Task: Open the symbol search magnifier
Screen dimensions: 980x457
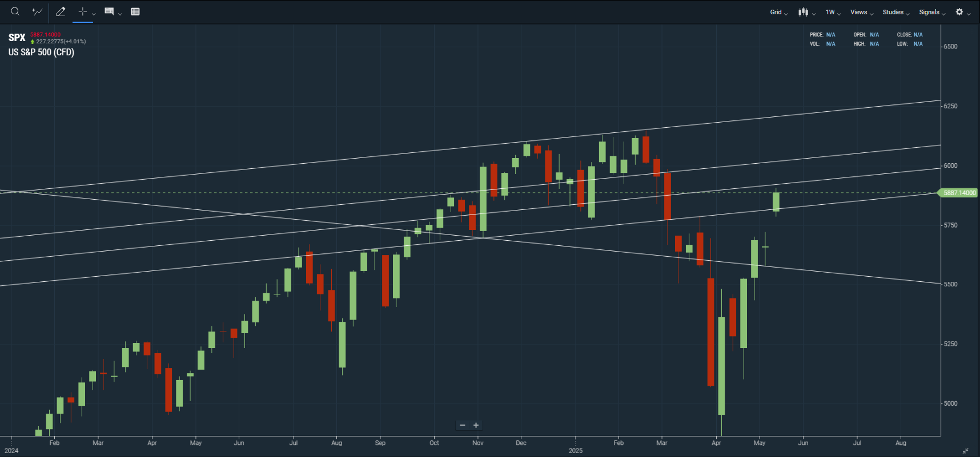Action: 15,11
